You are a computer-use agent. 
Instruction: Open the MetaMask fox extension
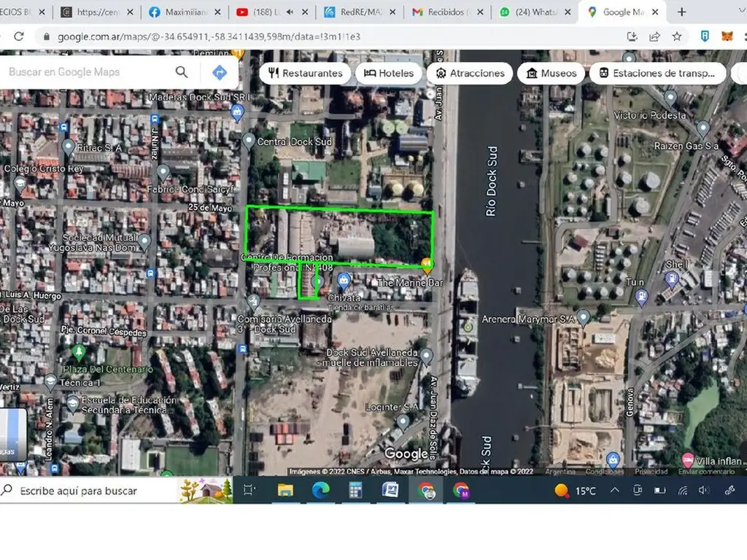point(727,36)
